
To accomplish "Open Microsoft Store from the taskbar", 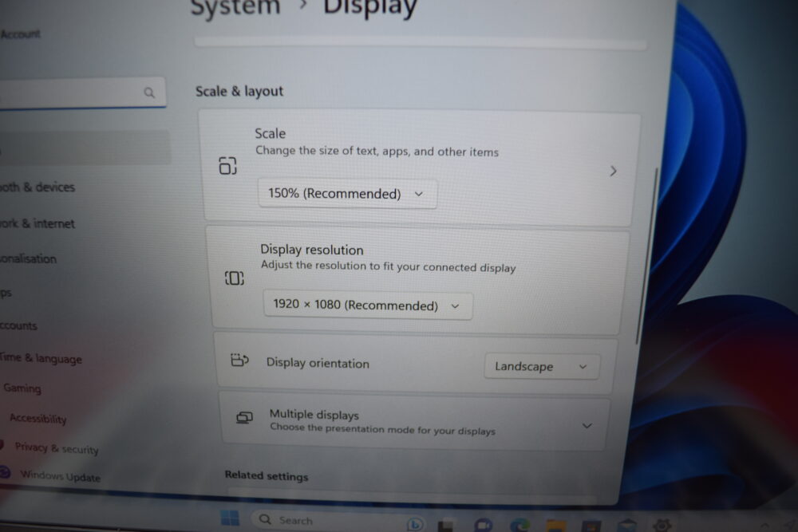I will [591, 526].
